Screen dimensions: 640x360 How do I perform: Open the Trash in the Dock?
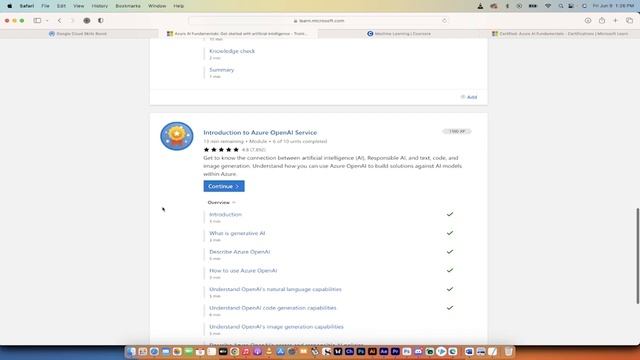point(509,351)
